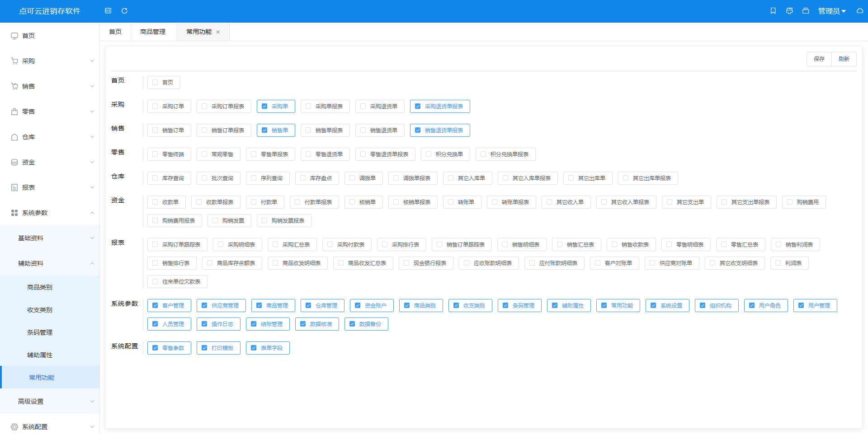
Task: Click the 资金 coins icon in sidebar
Action: point(14,162)
